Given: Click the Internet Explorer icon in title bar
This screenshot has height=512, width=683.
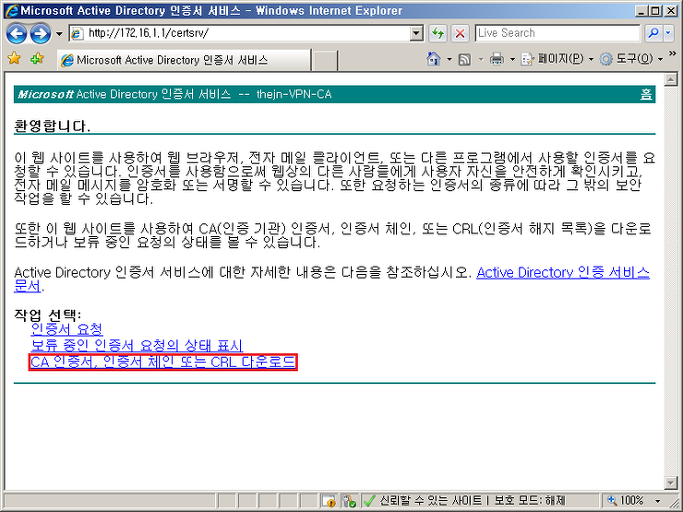Looking at the screenshot, I should point(11,10).
